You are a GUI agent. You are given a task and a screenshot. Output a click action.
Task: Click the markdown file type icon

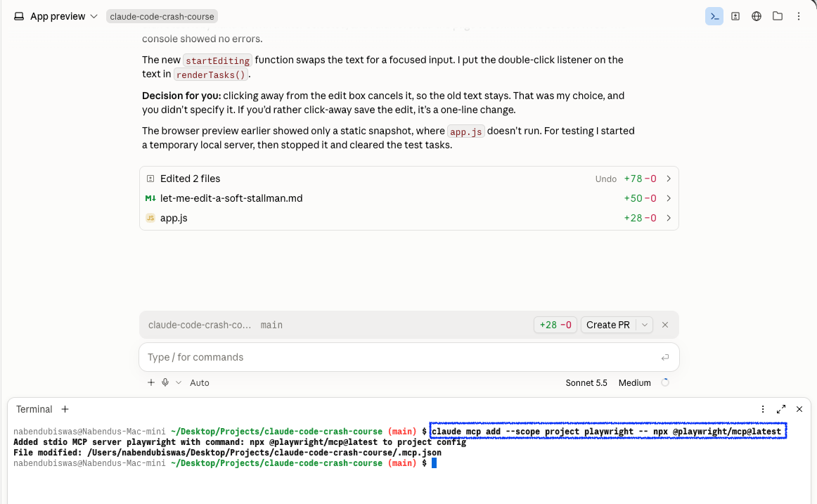click(150, 198)
